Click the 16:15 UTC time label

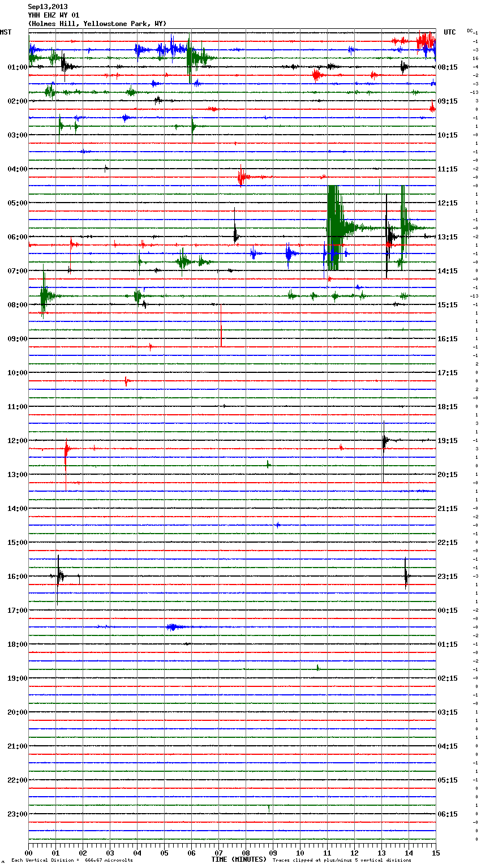coord(448,339)
